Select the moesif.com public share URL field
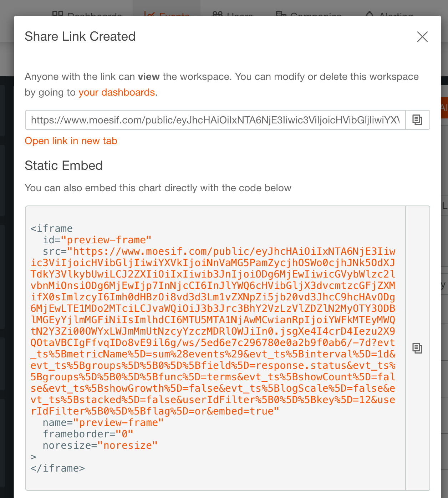Image resolution: width=448 pixels, height=498 pixels. [x=214, y=120]
